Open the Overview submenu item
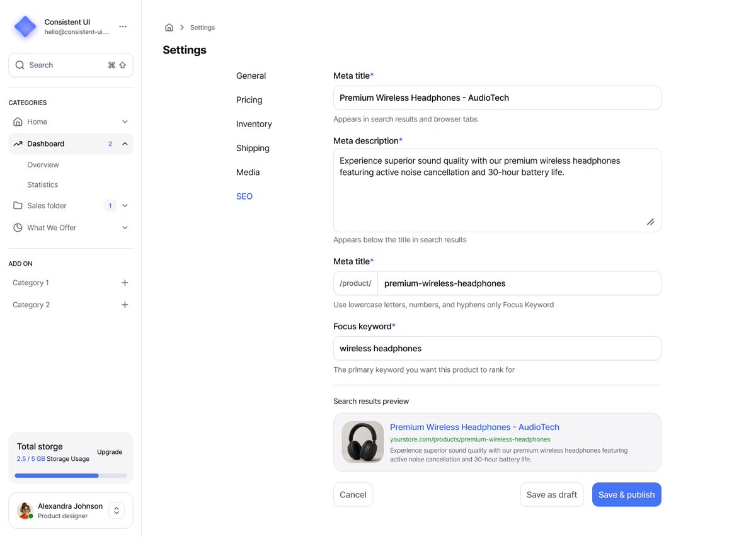Viewport: 756px width, 537px height. pos(43,165)
